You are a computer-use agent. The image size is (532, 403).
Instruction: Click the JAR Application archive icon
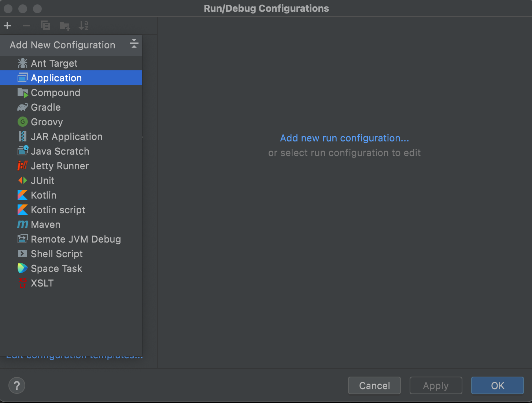23,136
